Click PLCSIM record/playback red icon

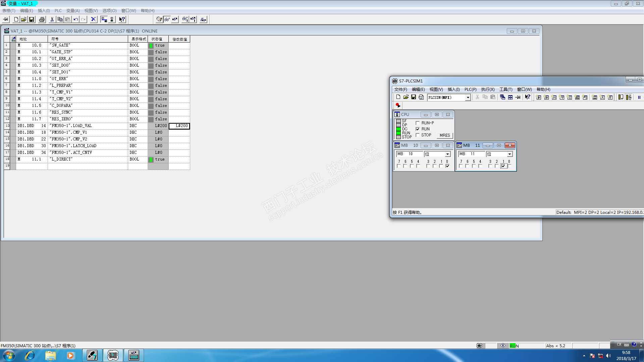coord(398,105)
